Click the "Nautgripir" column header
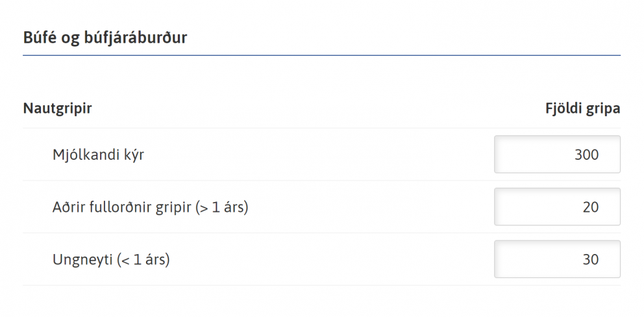Viewport: 644px width, 317px height. click(x=57, y=108)
